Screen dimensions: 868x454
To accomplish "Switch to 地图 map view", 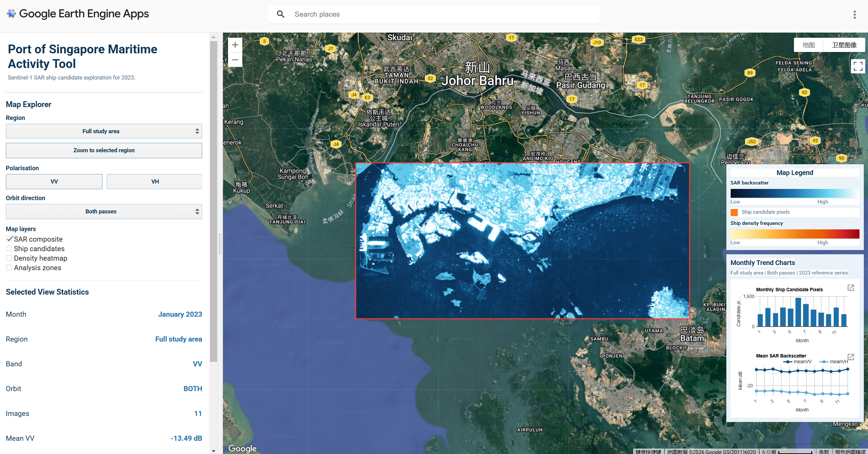I will coord(809,45).
